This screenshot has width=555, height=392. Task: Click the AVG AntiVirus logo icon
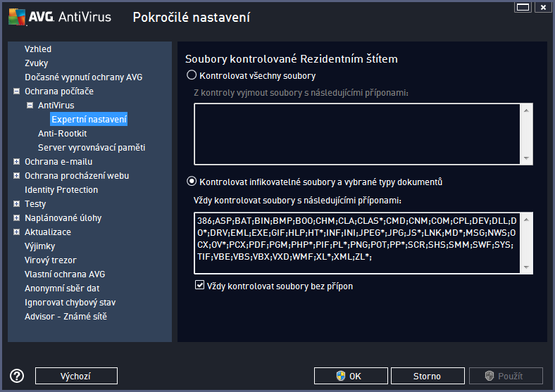tap(17, 17)
